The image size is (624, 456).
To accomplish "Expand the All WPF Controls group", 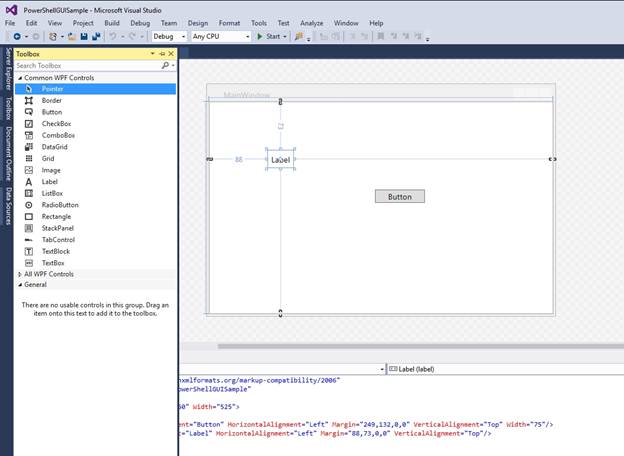I will (20, 274).
